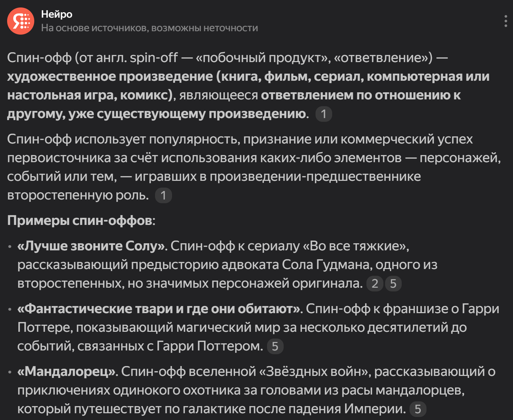Open source badge 5 after 'Гарри Поттером'
The width and height of the screenshot is (513, 420).
tap(275, 346)
